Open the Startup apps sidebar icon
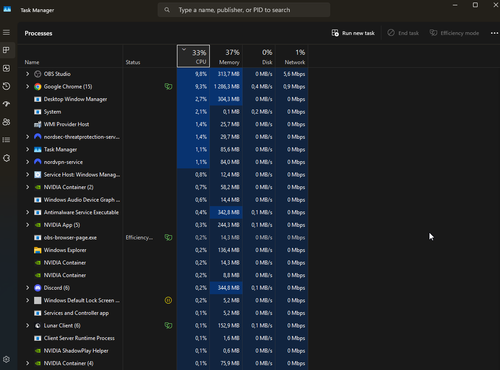This screenshot has width=500, height=370. click(x=6, y=104)
